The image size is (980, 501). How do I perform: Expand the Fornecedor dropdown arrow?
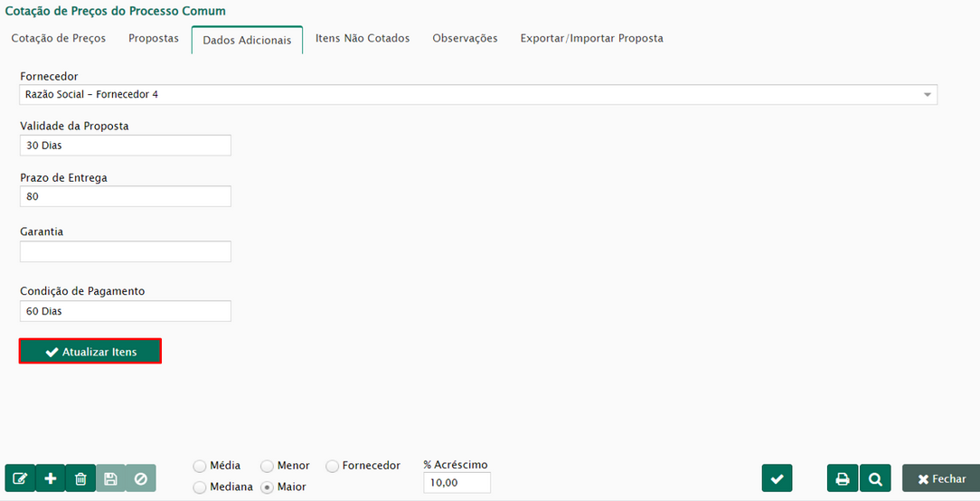tap(928, 95)
